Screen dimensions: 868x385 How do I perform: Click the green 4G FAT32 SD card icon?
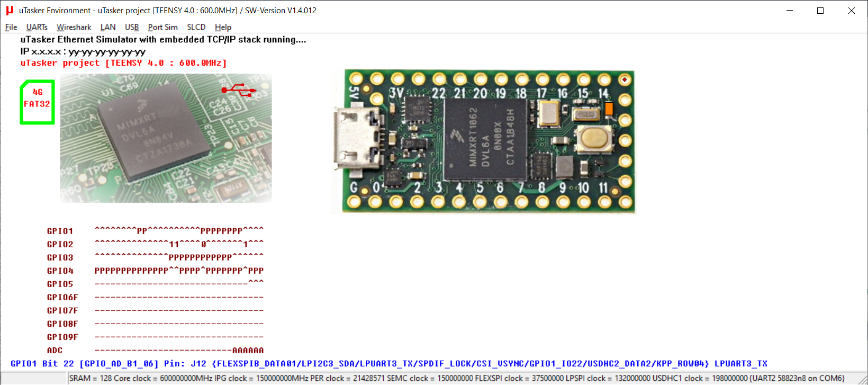pyautogui.click(x=37, y=102)
